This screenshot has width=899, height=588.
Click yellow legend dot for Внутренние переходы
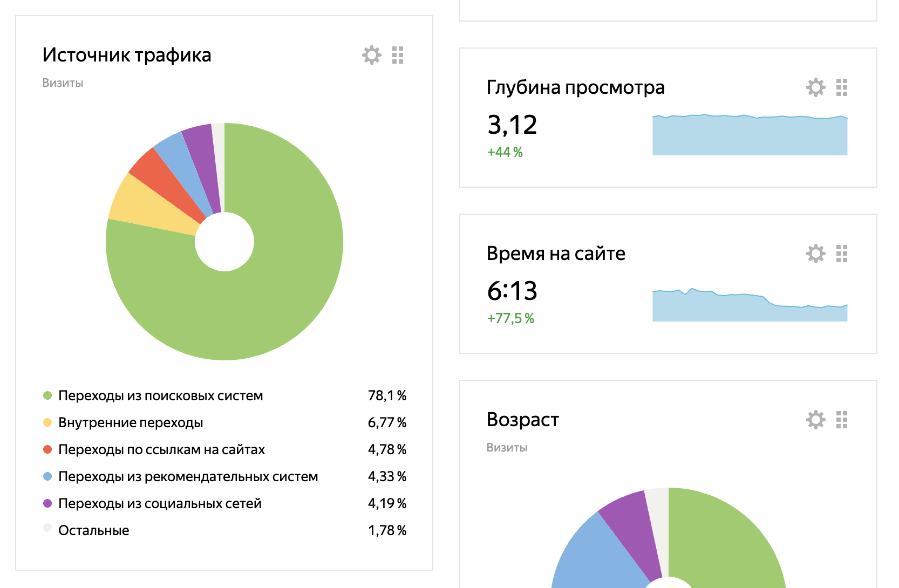(47, 422)
